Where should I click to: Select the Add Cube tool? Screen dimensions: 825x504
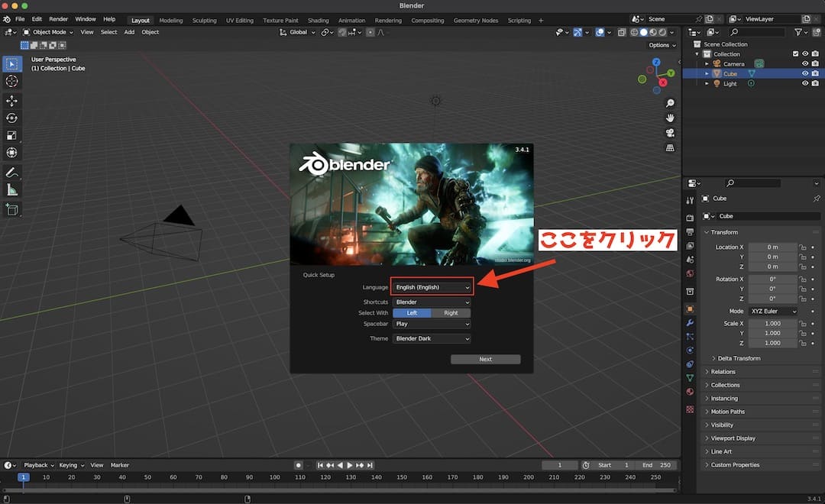pyautogui.click(x=11, y=210)
